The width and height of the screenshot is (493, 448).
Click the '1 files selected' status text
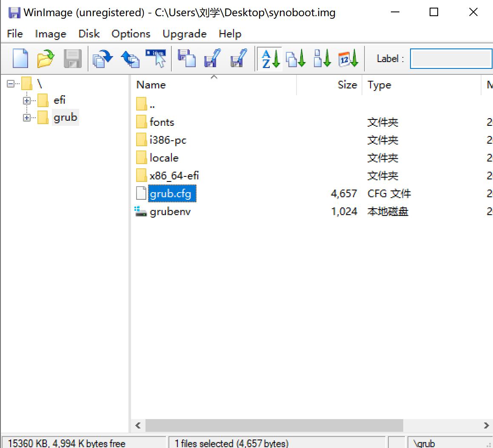231,443
